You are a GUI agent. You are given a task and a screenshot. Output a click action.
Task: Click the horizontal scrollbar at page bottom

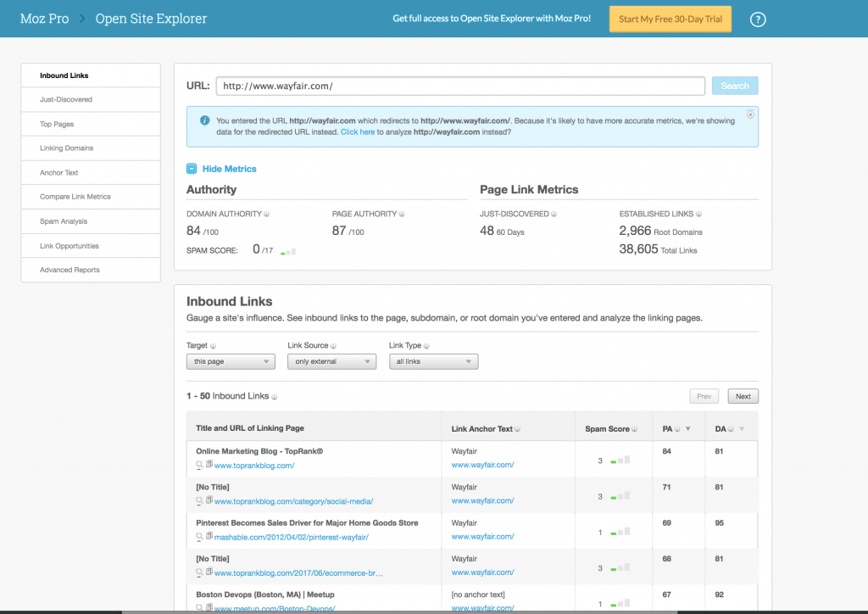(x=399, y=612)
